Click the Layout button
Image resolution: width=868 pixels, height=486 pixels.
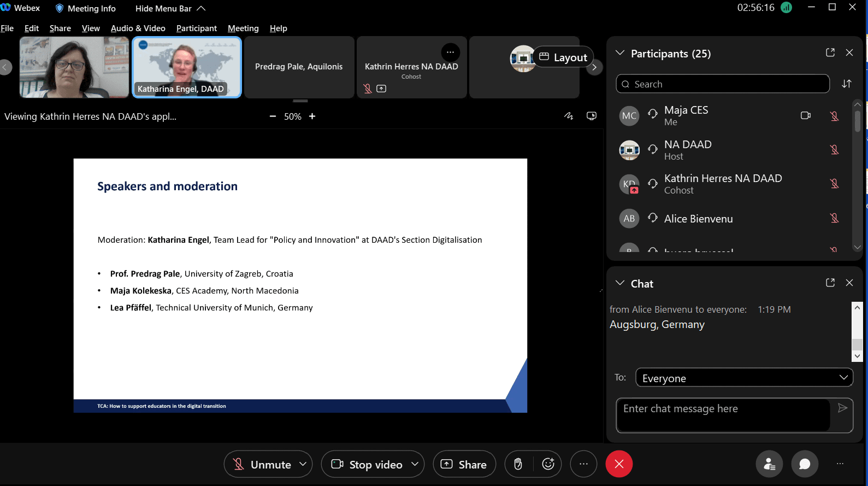(x=563, y=57)
